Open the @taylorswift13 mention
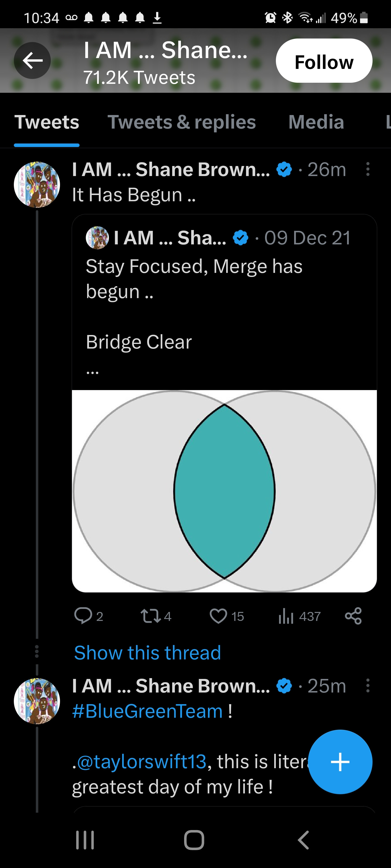Screen dimensions: 391x868 tap(142, 761)
